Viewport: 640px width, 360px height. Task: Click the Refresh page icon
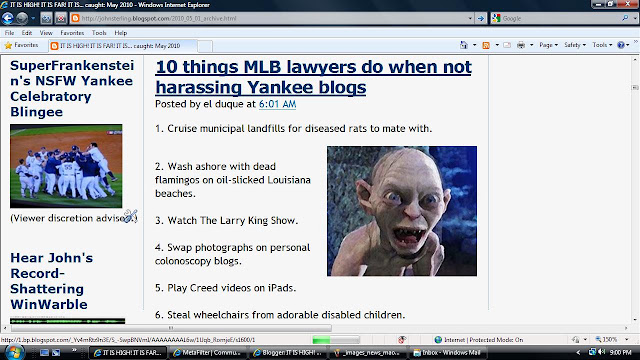point(46,18)
